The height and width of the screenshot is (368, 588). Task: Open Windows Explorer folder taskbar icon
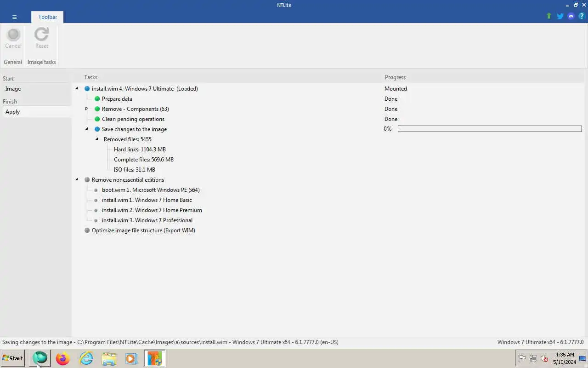pos(109,358)
